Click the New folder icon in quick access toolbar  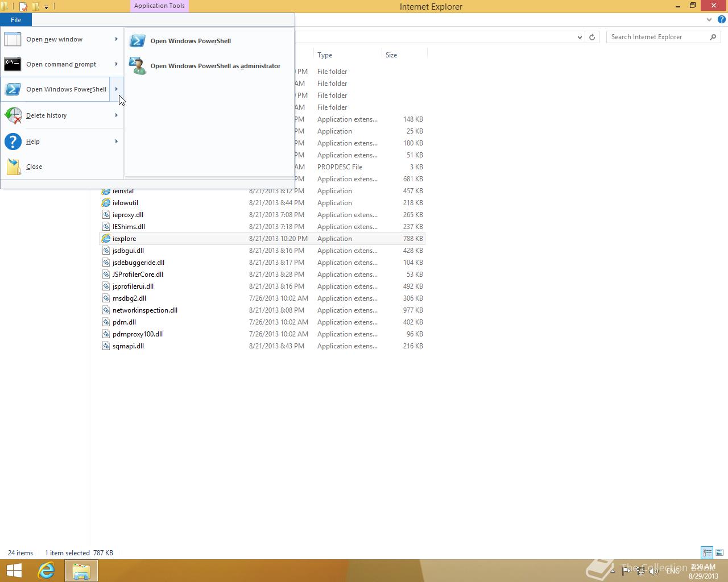point(35,7)
